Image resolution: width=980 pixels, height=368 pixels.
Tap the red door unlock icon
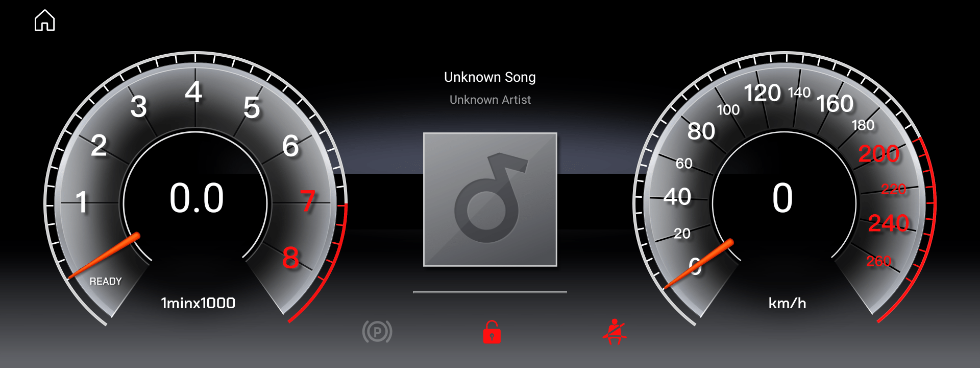(492, 332)
